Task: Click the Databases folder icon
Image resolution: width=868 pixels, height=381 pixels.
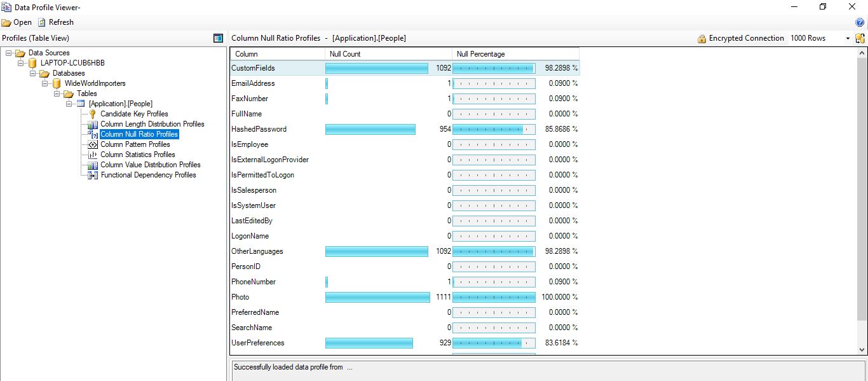Action: (44, 74)
